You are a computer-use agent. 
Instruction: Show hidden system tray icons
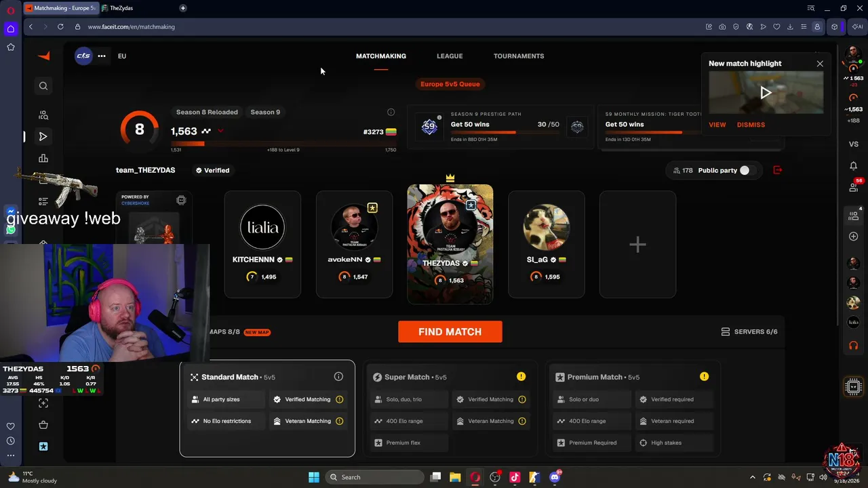(x=752, y=477)
